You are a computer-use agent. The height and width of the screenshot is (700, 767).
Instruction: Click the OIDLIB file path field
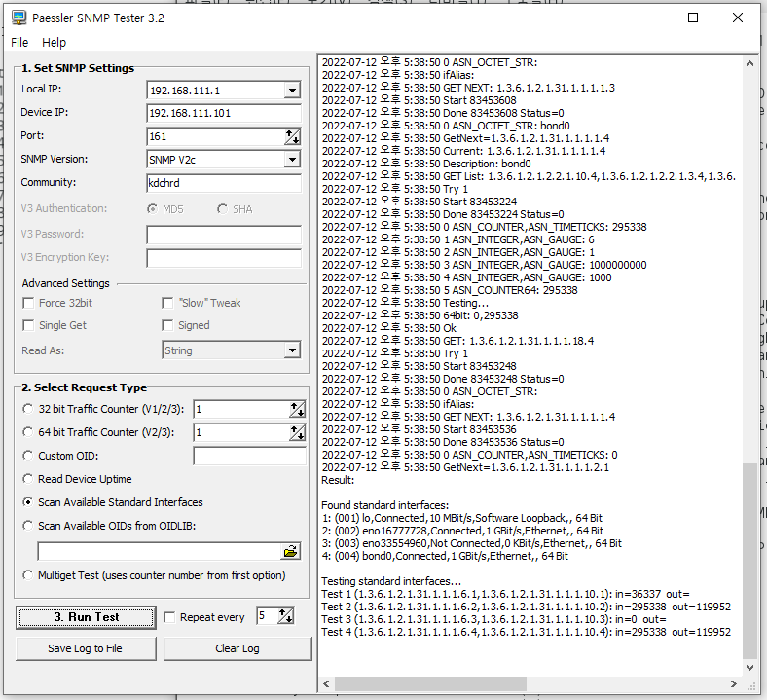click(x=159, y=551)
